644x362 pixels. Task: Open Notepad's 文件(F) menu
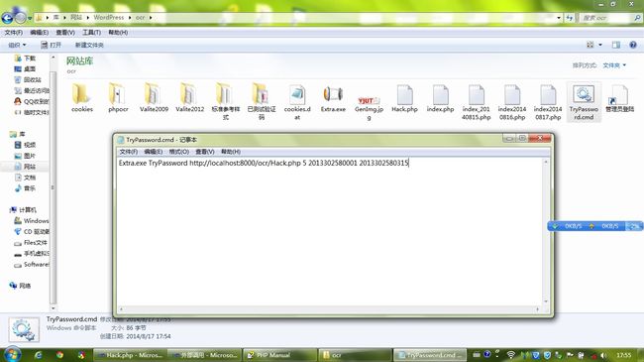(x=128, y=152)
